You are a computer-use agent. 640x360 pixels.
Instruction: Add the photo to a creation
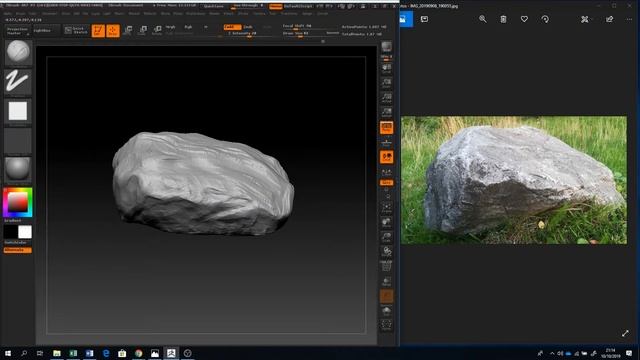(x=424, y=19)
